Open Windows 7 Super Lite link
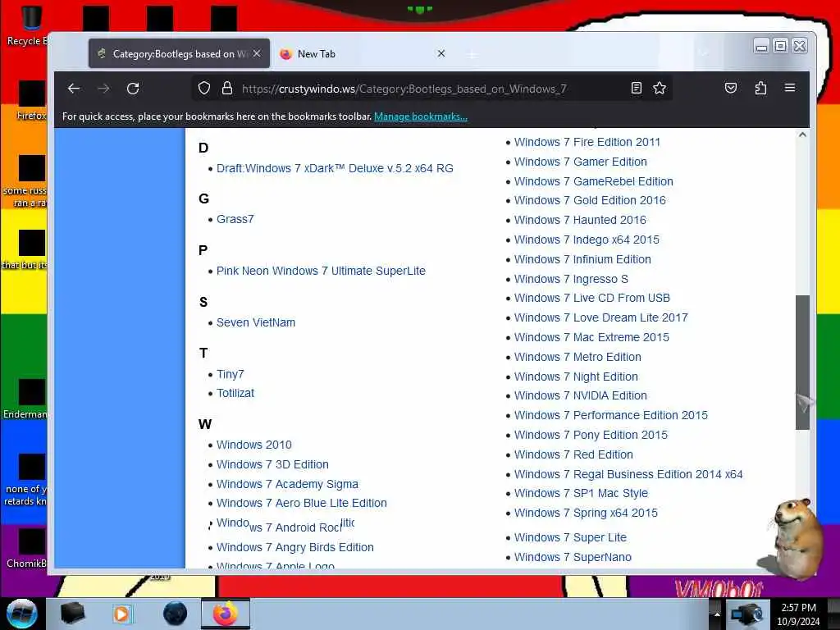 (x=571, y=537)
